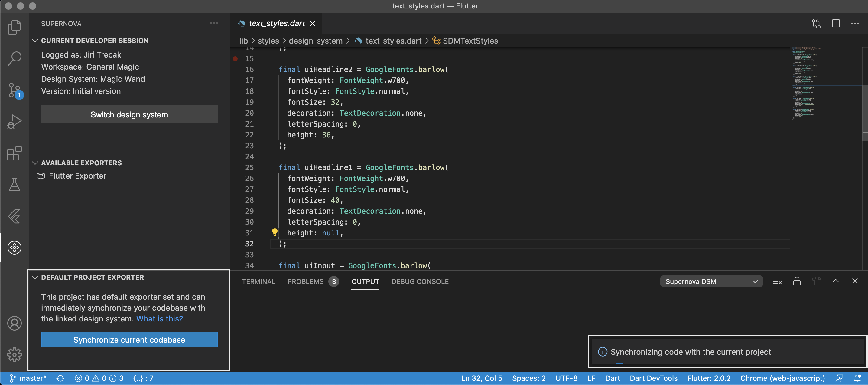Viewport: 868px width, 385px height.
Task: Change the UTF-8 encoding status item
Action: coord(566,378)
